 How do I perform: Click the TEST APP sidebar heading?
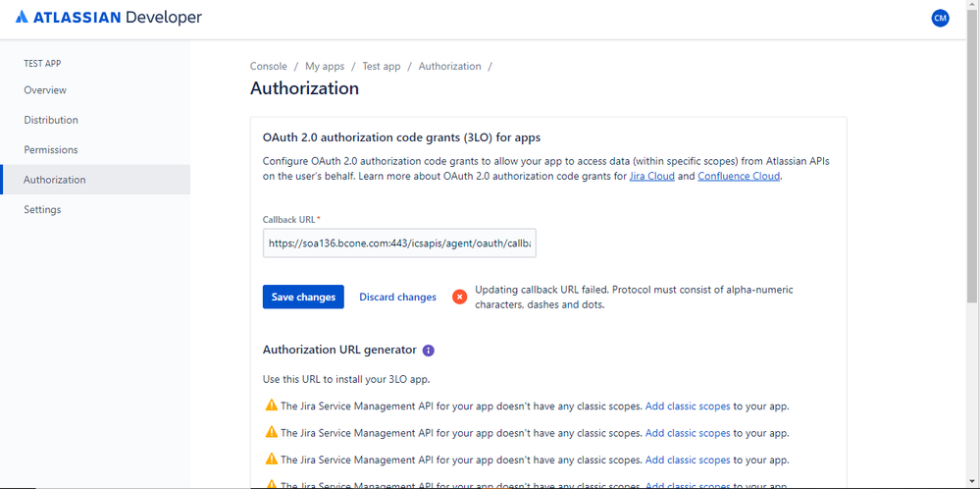pyautogui.click(x=42, y=64)
